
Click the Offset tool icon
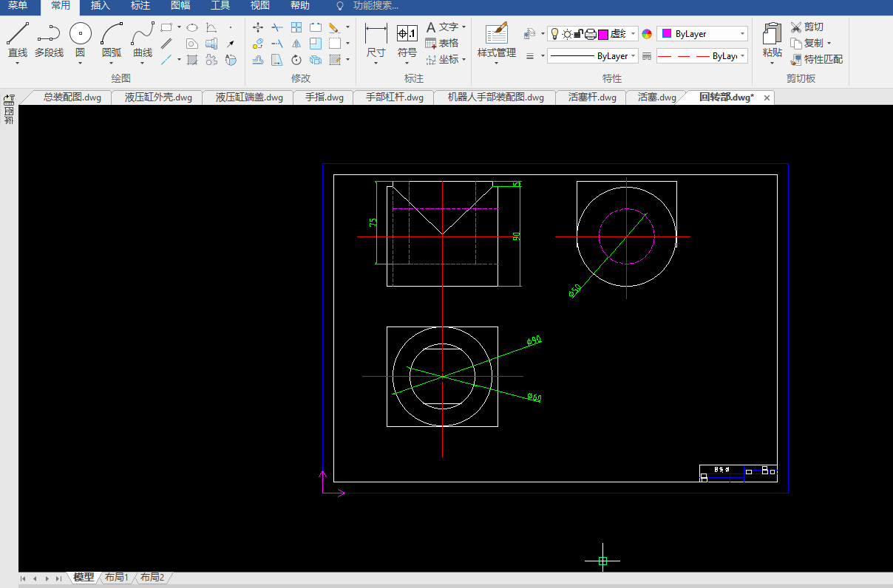coord(258,60)
